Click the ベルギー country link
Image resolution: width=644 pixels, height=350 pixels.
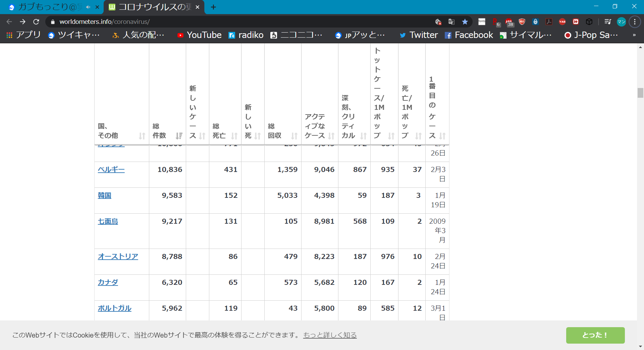click(111, 170)
